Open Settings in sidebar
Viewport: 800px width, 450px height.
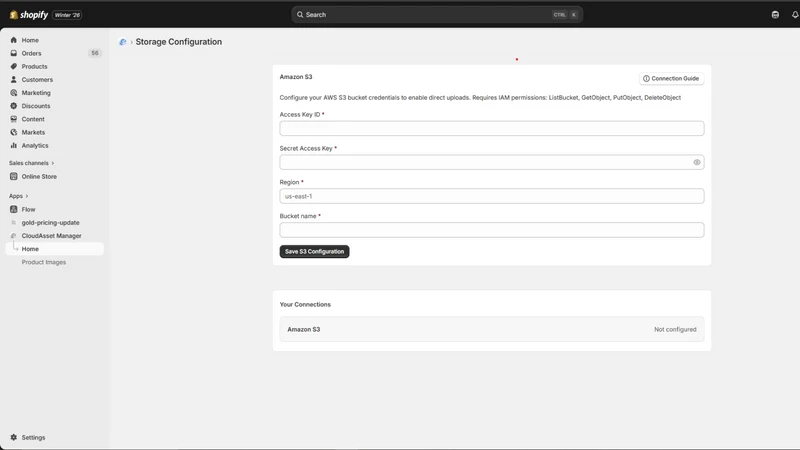click(x=33, y=437)
